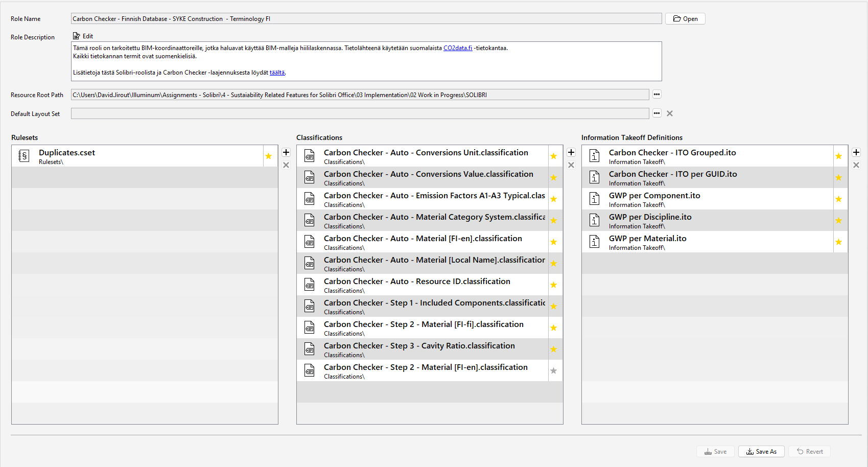Remove the selected classification with the X icon

[571, 165]
